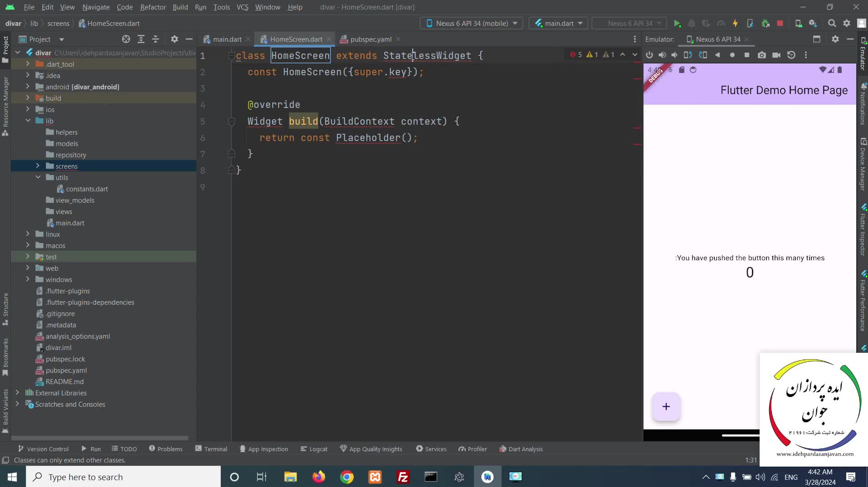Image resolution: width=868 pixels, height=487 pixels.
Task: Click the Windows taskbar search box
Action: pos(123,477)
